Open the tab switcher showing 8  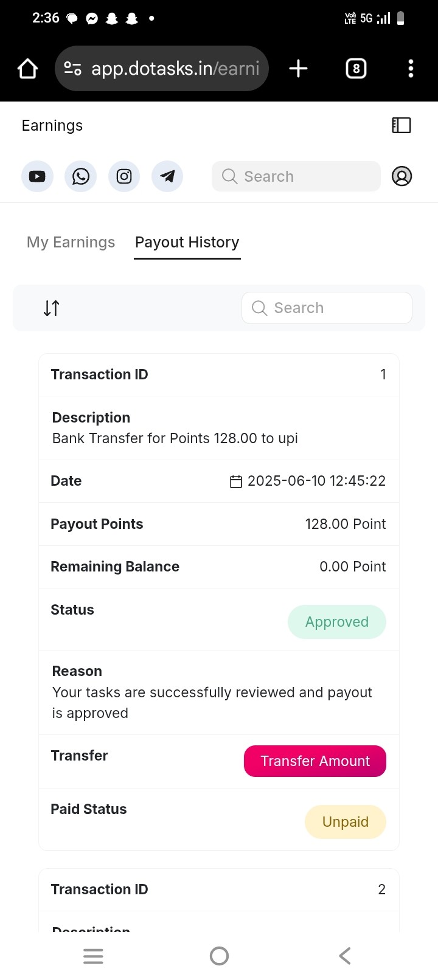pyautogui.click(x=356, y=69)
